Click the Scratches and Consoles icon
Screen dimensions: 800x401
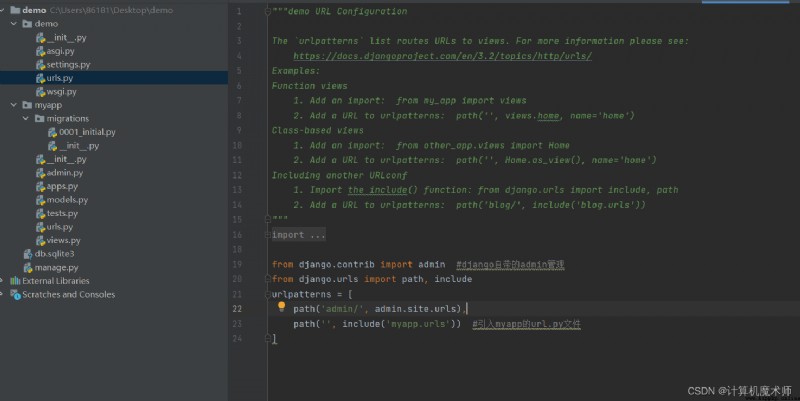click(x=15, y=294)
